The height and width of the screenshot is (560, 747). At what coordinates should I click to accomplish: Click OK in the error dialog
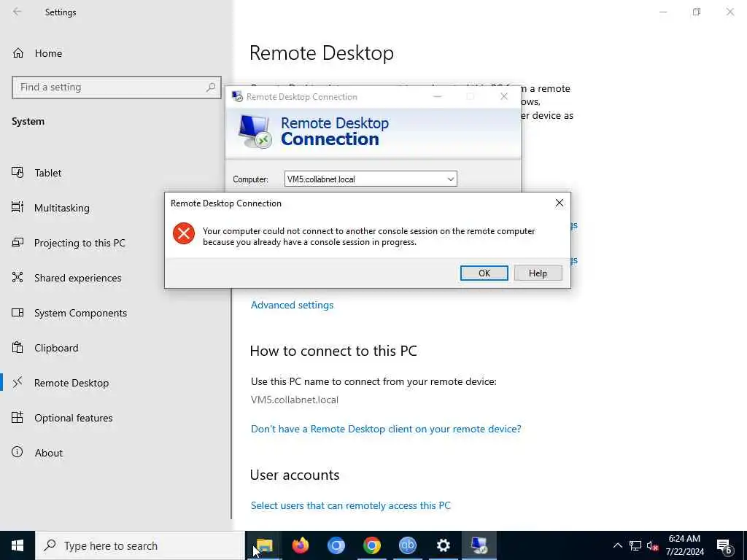coord(484,273)
